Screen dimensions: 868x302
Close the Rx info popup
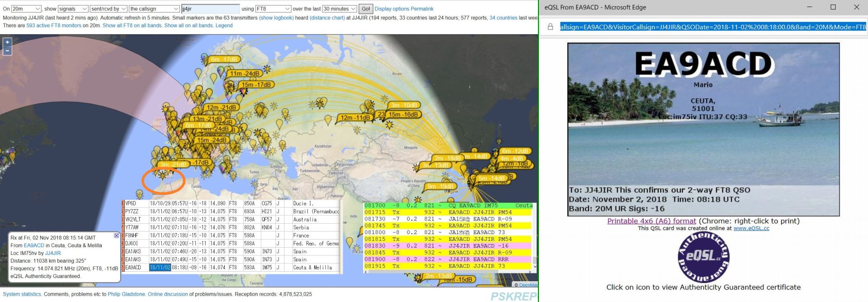coord(116,236)
